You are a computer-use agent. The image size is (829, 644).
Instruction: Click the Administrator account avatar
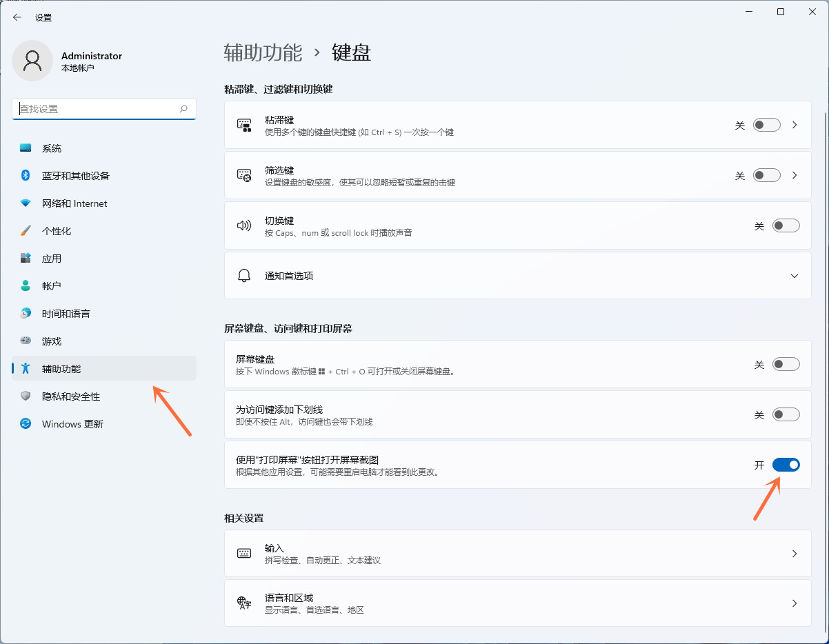32,61
